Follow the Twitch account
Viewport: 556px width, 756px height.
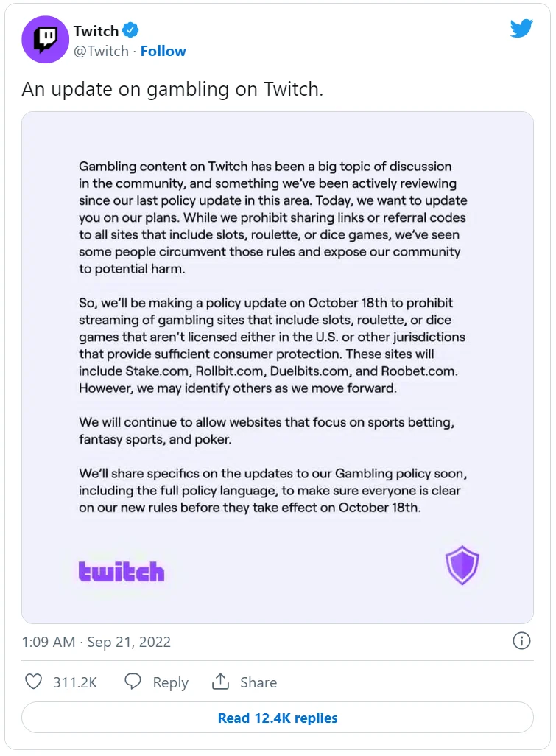163,51
